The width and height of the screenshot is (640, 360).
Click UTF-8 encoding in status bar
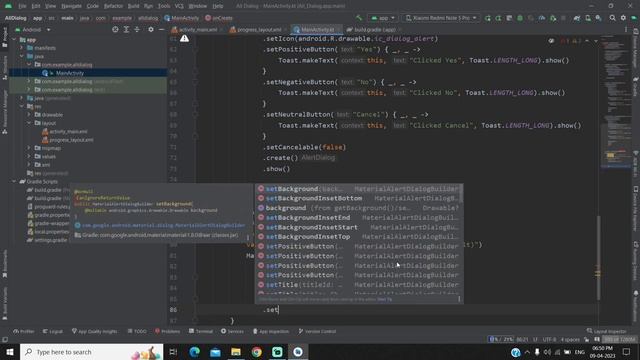coord(549,340)
